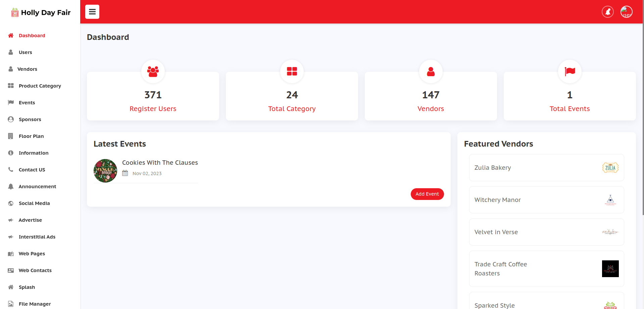Go to Floor Plan page

pos(31,136)
